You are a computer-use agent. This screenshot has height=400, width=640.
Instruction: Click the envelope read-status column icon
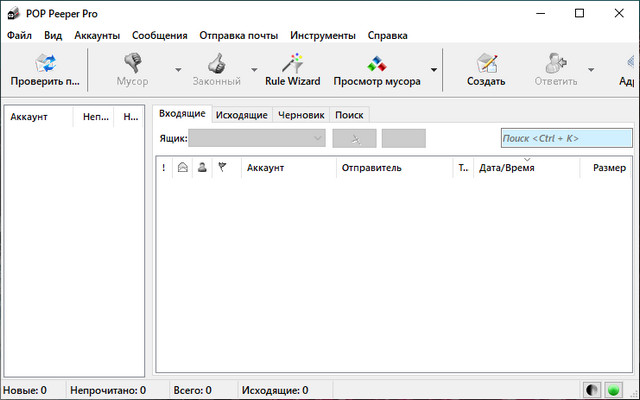tap(182, 168)
